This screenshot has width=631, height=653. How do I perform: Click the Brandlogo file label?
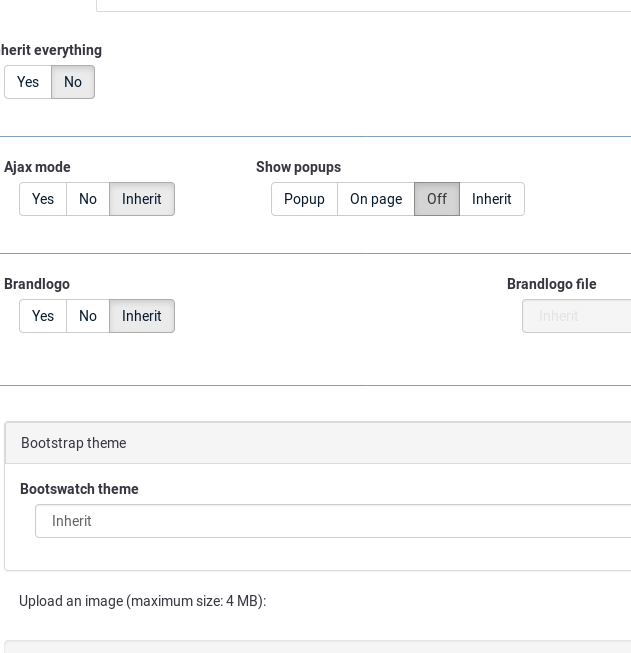pyautogui.click(x=551, y=284)
